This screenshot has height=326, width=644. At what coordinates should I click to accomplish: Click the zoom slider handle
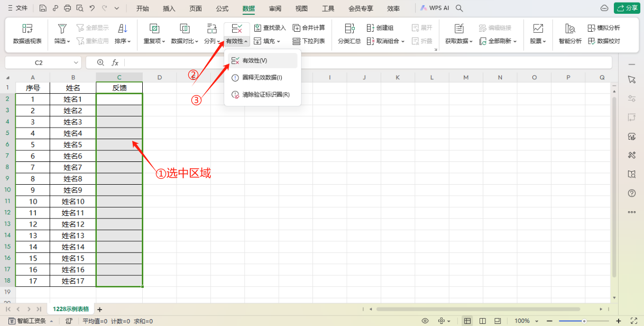click(x=584, y=321)
